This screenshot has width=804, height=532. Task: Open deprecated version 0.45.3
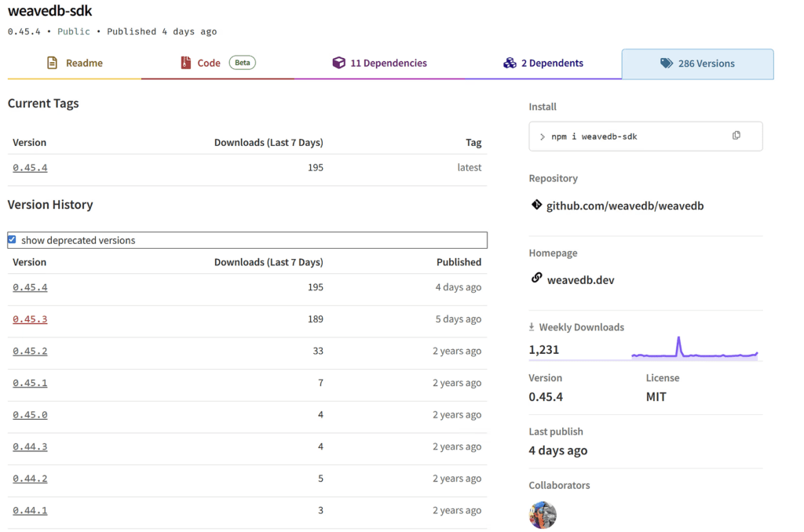[x=31, y=319]
